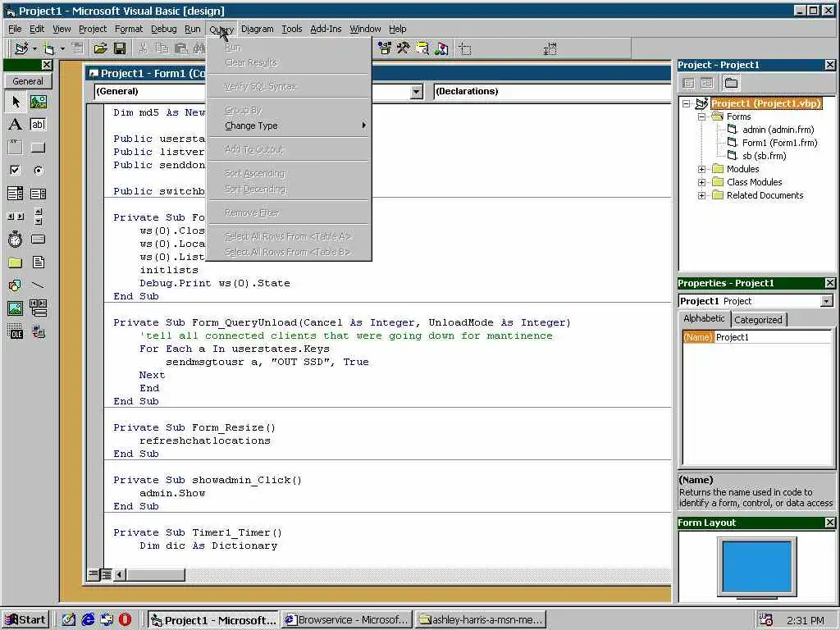Switch to the Alphabetic properties tab
This screenshot has height=630, width=840.
click(x=704, y=319)
